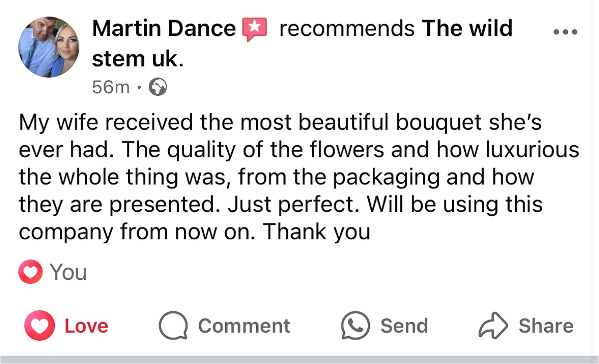
Task: Select the Share label
Action: [x=546, y=326]
